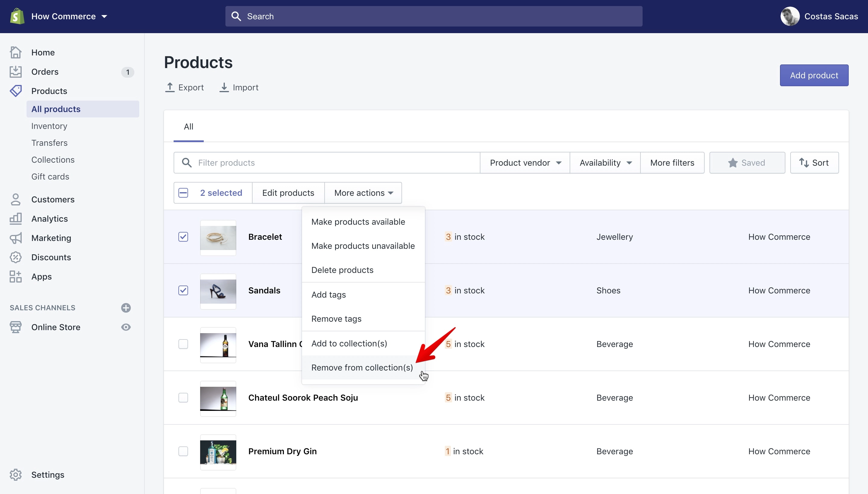868x494 pixels.
Task: Click the Import link
Action: (x=239, y=87)
